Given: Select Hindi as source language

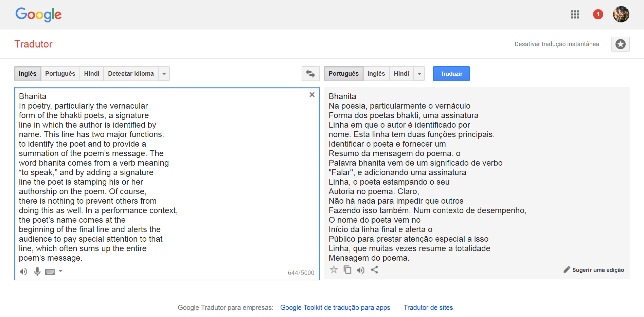Looking at the screenshot, I should pyautogui.click(x=92, y=74).
